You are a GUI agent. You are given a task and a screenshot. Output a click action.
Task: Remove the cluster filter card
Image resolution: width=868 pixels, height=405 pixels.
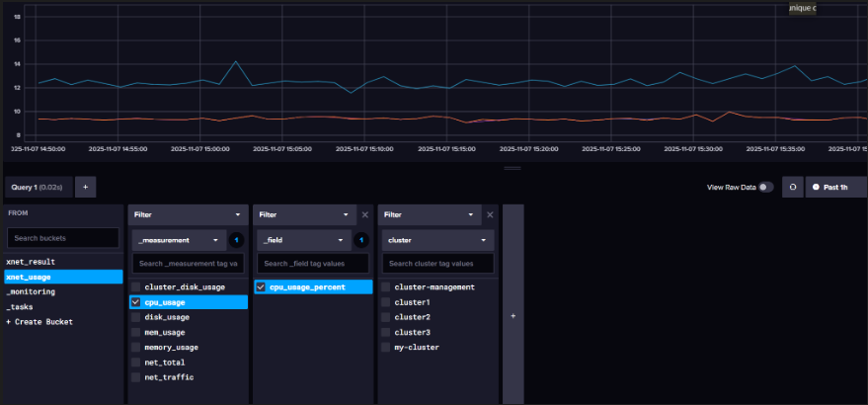490,215
